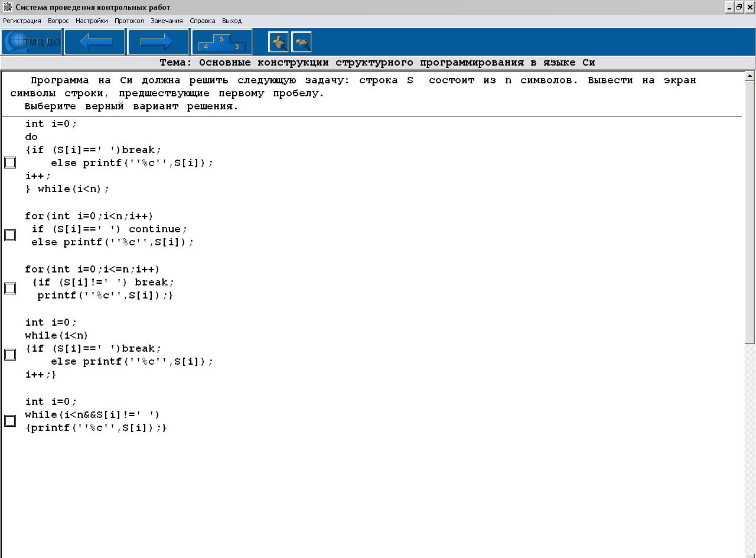Open the Настройки menu
This screenshot has height=558, width=756.
(92, 21)
